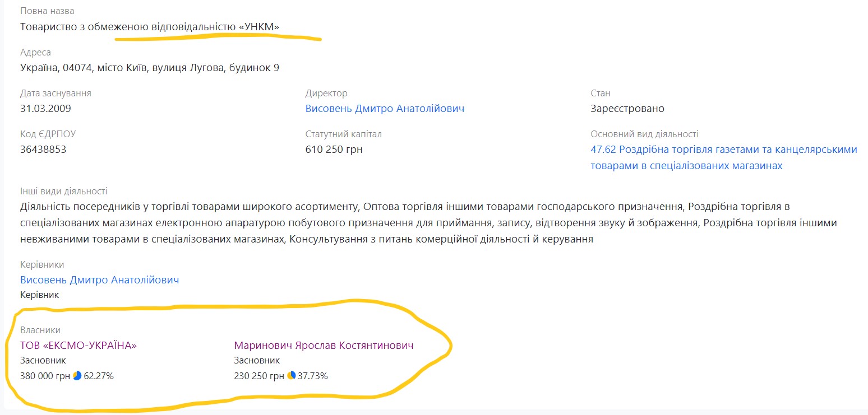The width and height of the screenshot is (868, 415).
Task: Click the 37.73% ownership pie chart icon
Action: [291, 376]
